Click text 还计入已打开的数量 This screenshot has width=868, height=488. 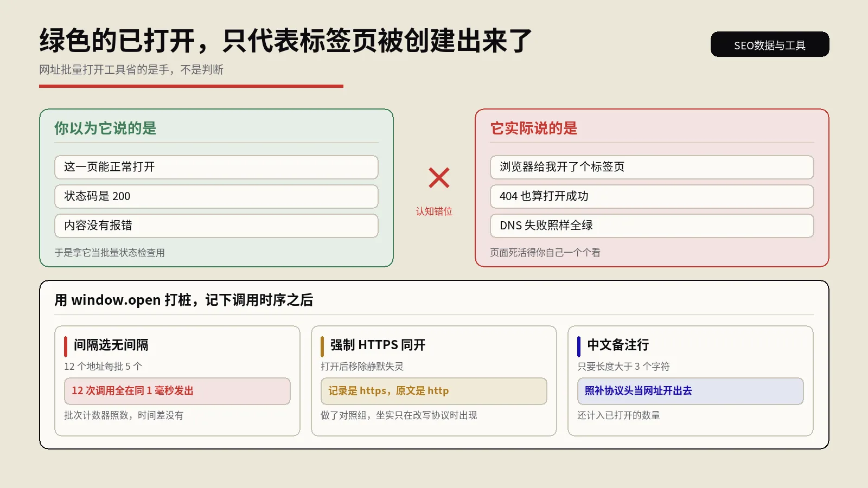pos(618,415)
